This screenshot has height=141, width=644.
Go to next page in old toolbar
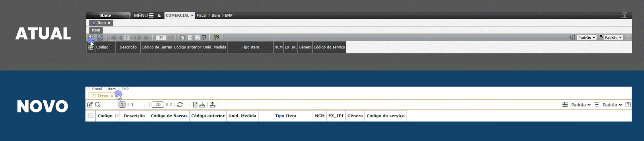tap(140, 38)
